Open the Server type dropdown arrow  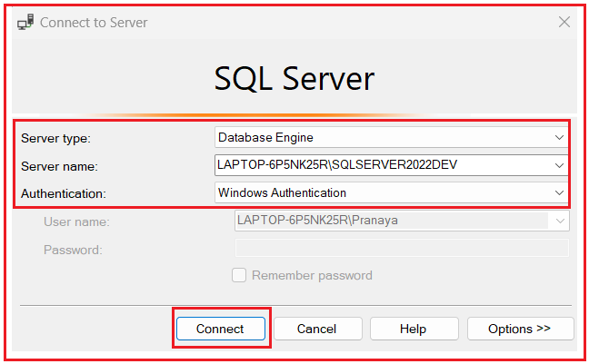coord(559,138)
